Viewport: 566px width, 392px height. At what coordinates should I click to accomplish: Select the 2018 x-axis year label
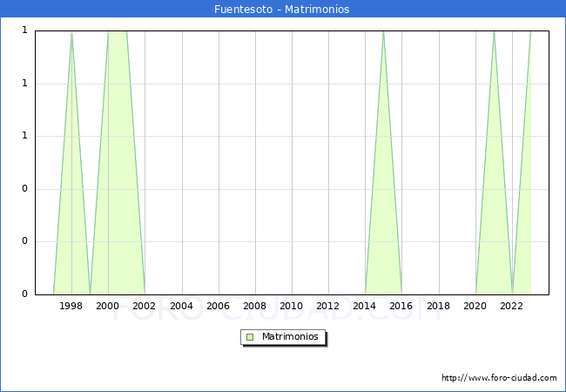tap(438, 306)
